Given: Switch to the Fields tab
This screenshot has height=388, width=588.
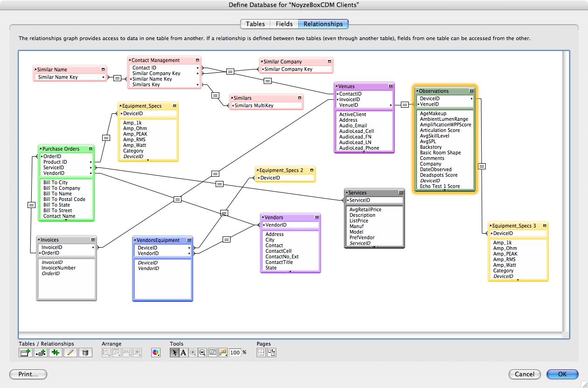Looking at the screenshot, I should coord(284,24).
